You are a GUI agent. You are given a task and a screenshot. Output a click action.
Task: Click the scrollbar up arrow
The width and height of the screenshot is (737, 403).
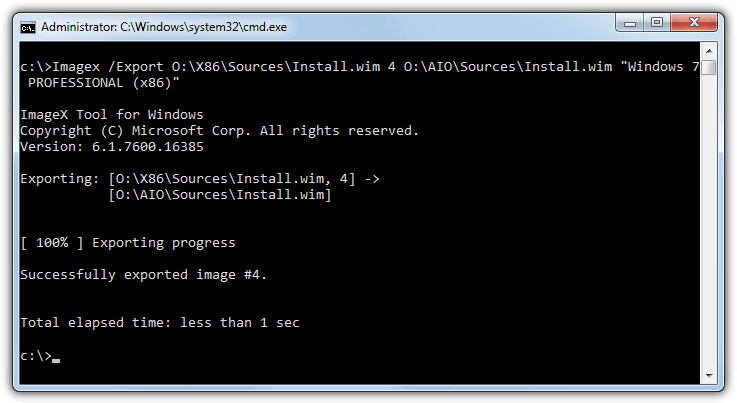(x=709, y=51)
